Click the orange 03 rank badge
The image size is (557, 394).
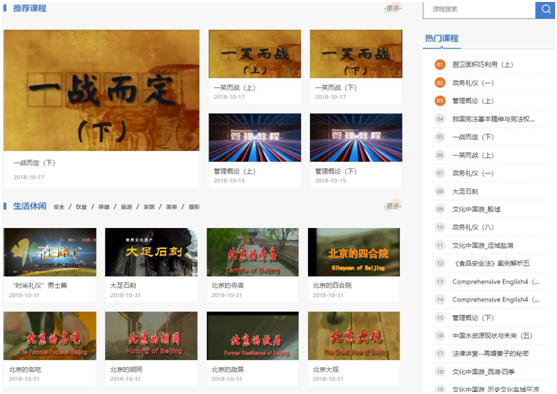440,101
